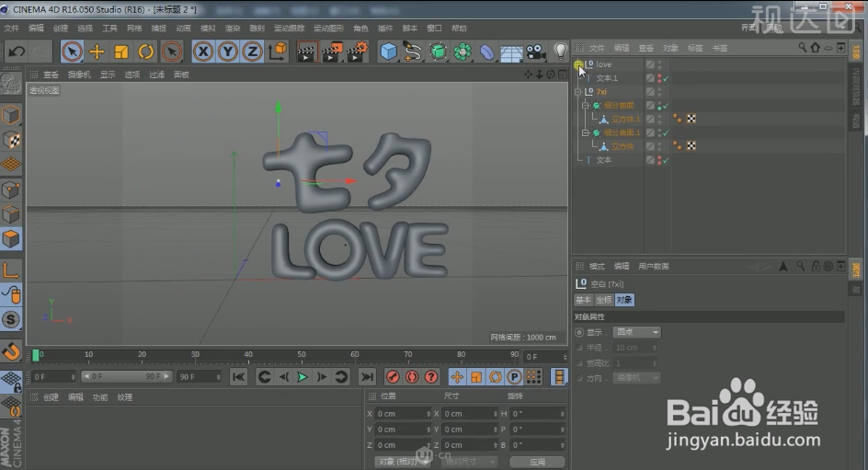
Task: Collapse the love null object
Action: (x=578, y=64)
